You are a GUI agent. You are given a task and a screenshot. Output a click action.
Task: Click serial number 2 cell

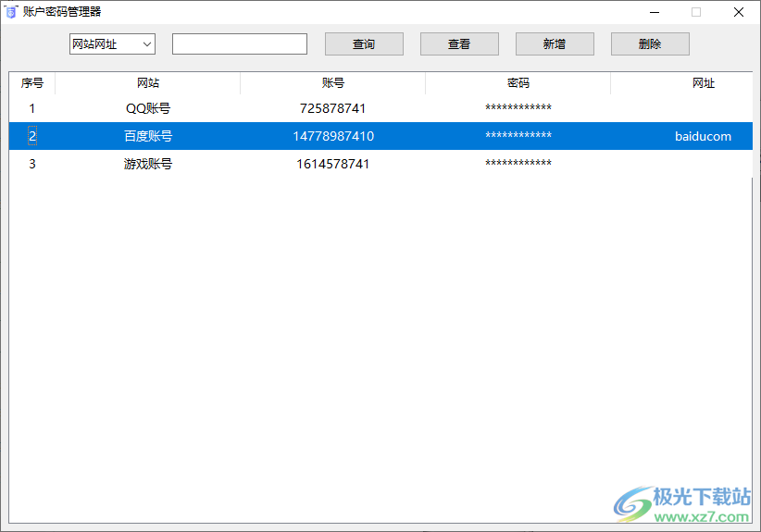tap(32, 136)
